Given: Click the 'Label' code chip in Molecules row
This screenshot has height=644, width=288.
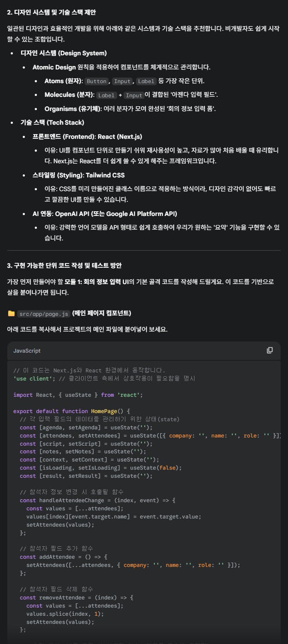Looking at the screenshot, I should coord(106,95).
